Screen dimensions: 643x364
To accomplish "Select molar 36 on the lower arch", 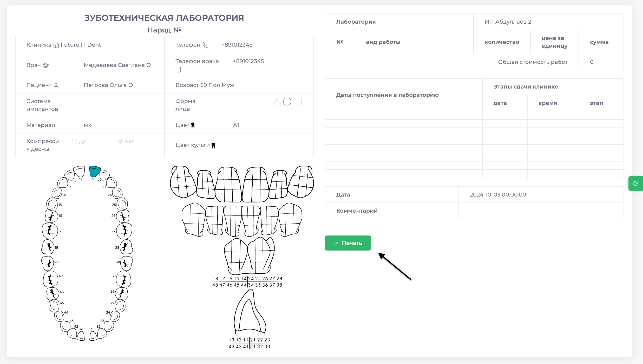I will 121,293.
